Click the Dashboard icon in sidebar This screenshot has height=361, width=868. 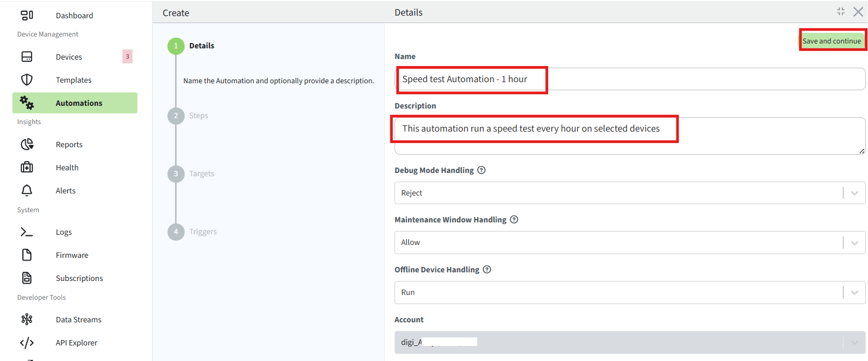tap(27, 15)
